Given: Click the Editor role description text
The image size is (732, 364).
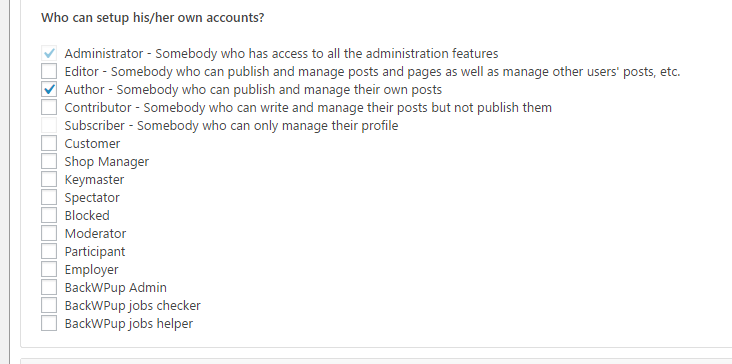Looking at the screenshot, I should [372, 72].
